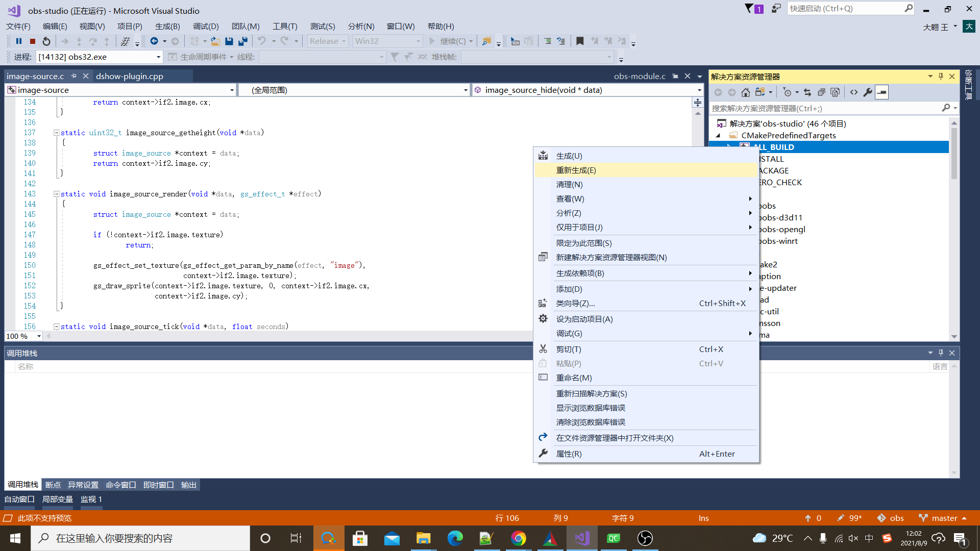The height and width of the screenshot is (551, 980).
Task: Click the search icon in Solution Explorer search box
Action: (946, 108)
